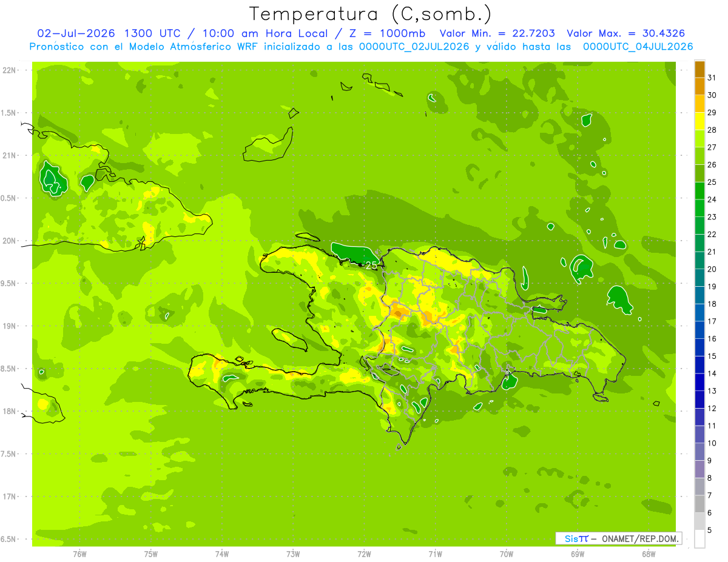728x562 pixels.
Task: Select the purple swatch between 8 and 9
Action: click(699, 469)
